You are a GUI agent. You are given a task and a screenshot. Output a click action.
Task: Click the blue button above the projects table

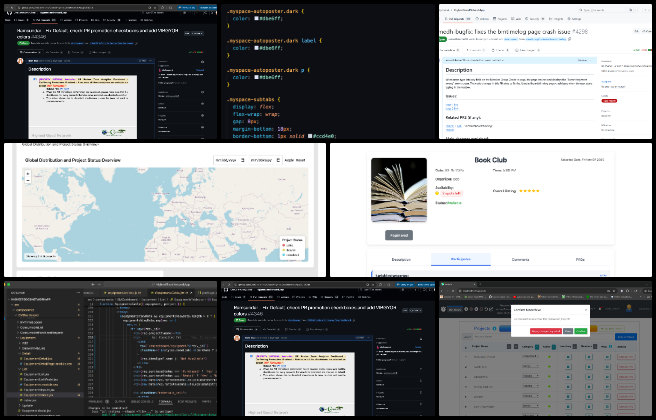(625, 336)
